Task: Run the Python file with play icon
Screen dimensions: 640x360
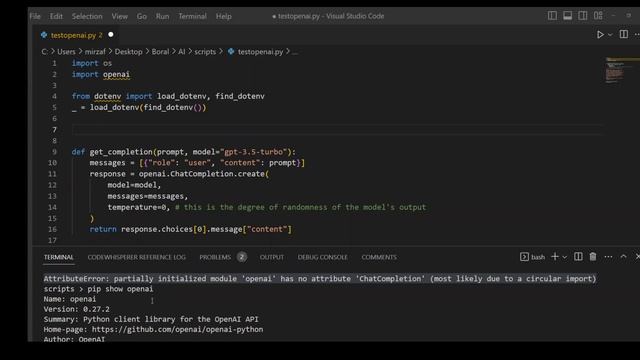Action: [x=600, y=35]
